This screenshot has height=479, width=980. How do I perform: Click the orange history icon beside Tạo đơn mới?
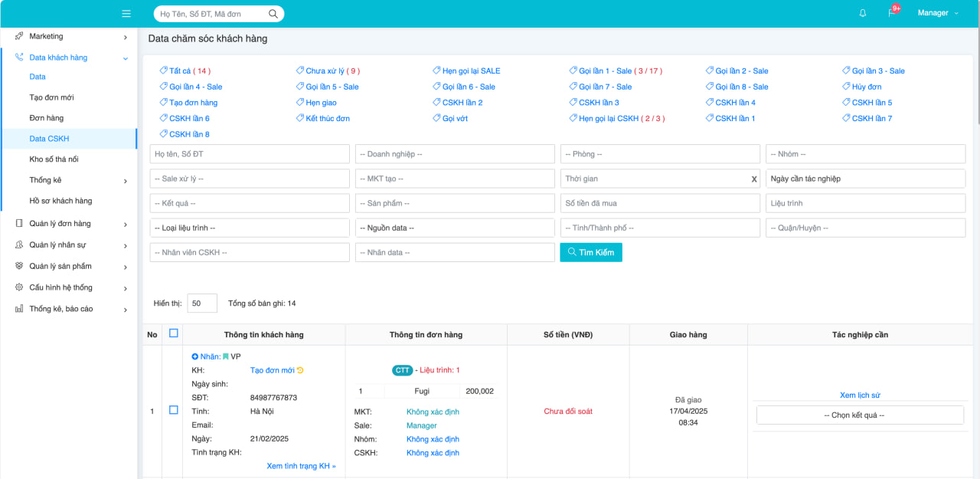tap(300, 370)
